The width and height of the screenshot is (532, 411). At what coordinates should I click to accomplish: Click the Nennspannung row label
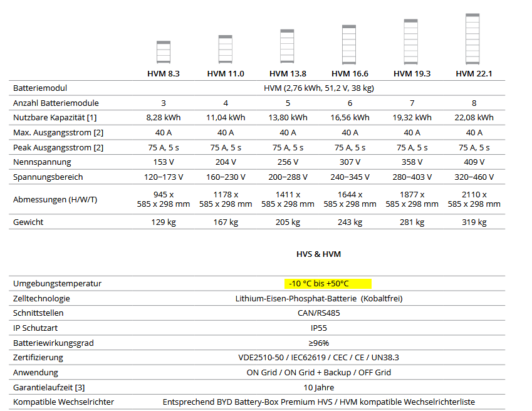pos(42,162)
